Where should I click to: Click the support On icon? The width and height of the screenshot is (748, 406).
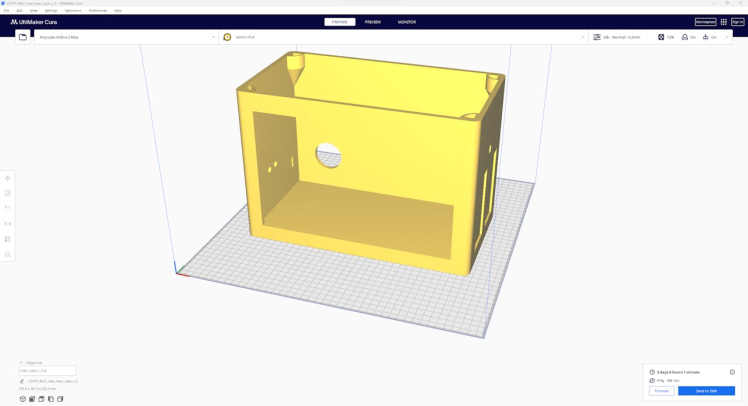[685, 37]
